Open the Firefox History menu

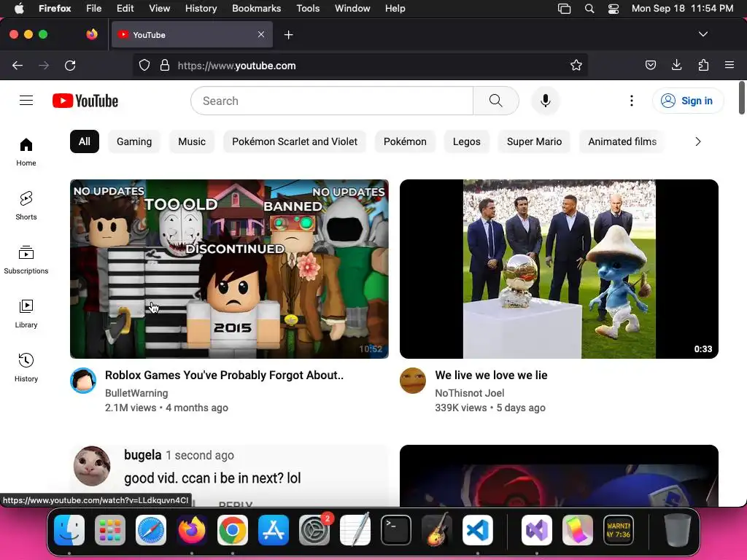pyautogui.click(x=201, y=9)
